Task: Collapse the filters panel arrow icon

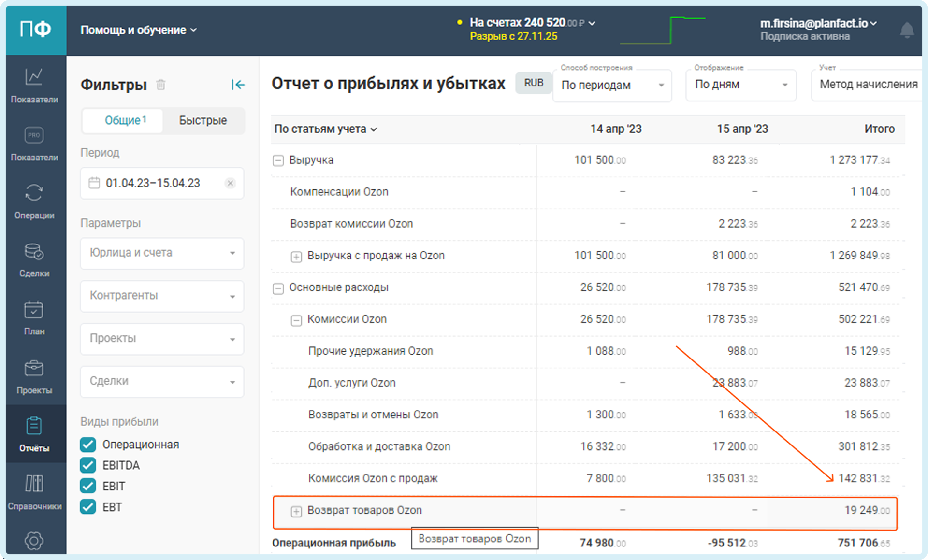Action: [238, 85]
